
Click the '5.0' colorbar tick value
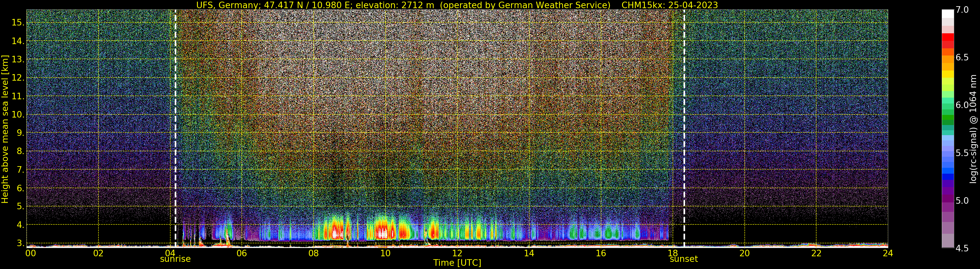[x=962, y=200]
